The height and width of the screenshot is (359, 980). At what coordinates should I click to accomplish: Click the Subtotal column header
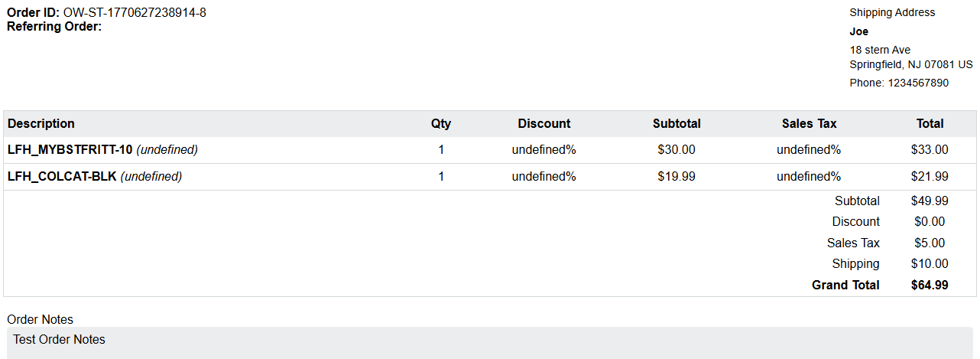click(x=677, y=124)
